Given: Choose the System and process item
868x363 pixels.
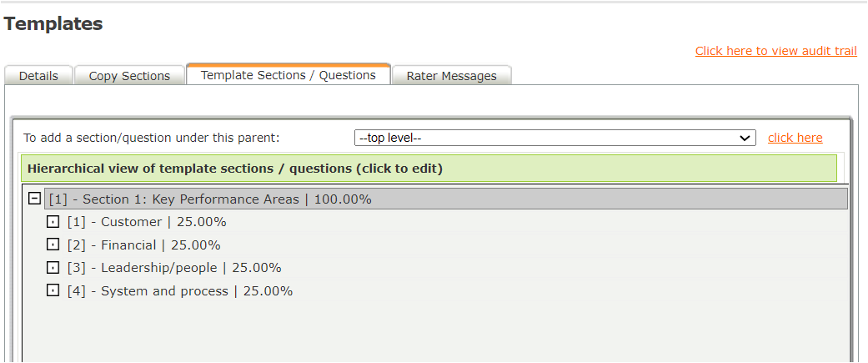Looking at the screenshot, I should tap(180, 291).
